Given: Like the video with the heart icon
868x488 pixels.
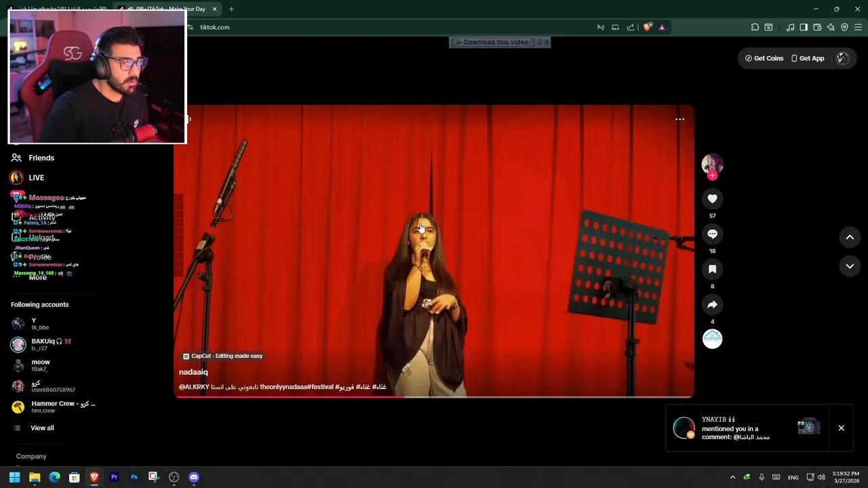Looking at the screenshot, I should (712, 199).
